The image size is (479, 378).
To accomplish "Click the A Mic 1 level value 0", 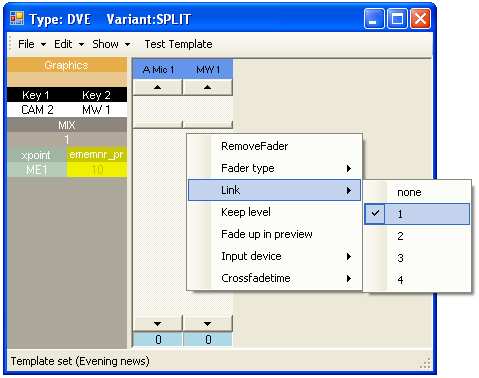I will point(158,339).
